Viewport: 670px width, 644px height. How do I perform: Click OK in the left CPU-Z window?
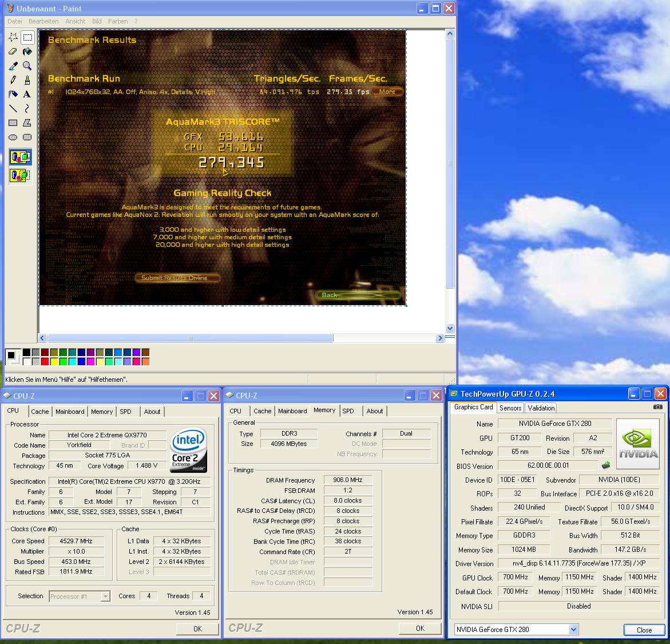click(x=197, y=629)
